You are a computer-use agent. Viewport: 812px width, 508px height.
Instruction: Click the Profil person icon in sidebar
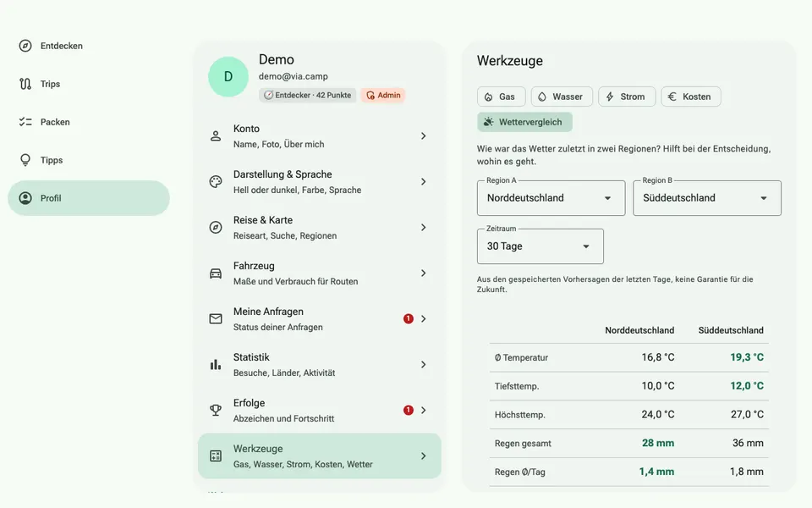(25, 198)
